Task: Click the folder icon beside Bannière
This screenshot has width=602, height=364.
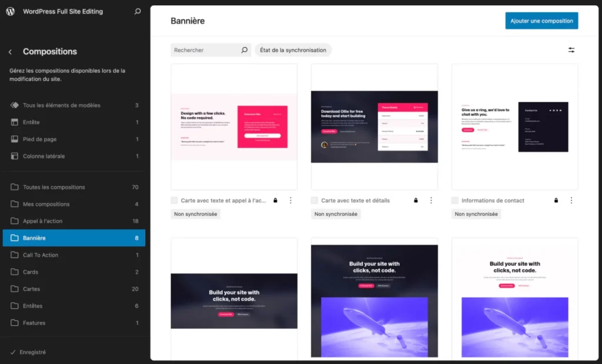Action: pyautogui.click(x=15, y=238)
